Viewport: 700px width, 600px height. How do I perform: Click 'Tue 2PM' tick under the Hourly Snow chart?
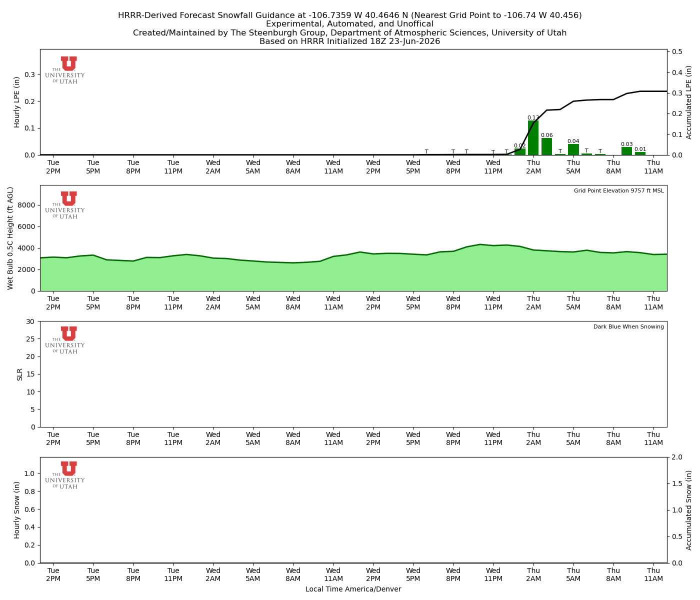53,574
